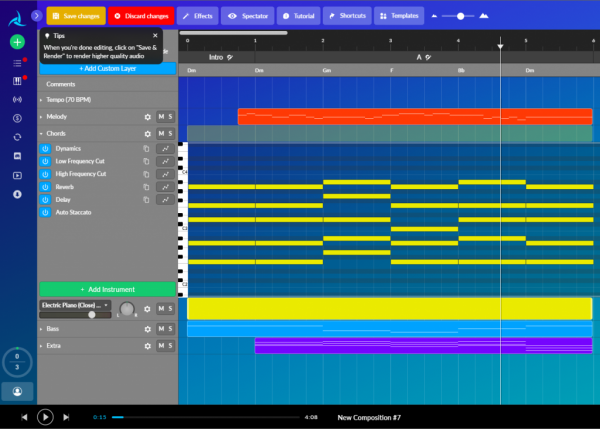Expand the Tempo (70 BPM) row

pos(41,100)
